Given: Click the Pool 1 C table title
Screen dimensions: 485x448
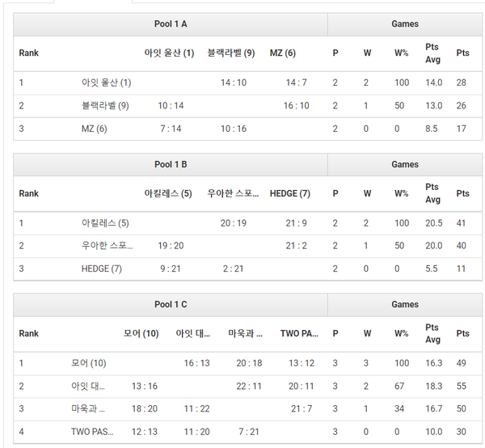Looking at the screenshot, I should [171, 305].
